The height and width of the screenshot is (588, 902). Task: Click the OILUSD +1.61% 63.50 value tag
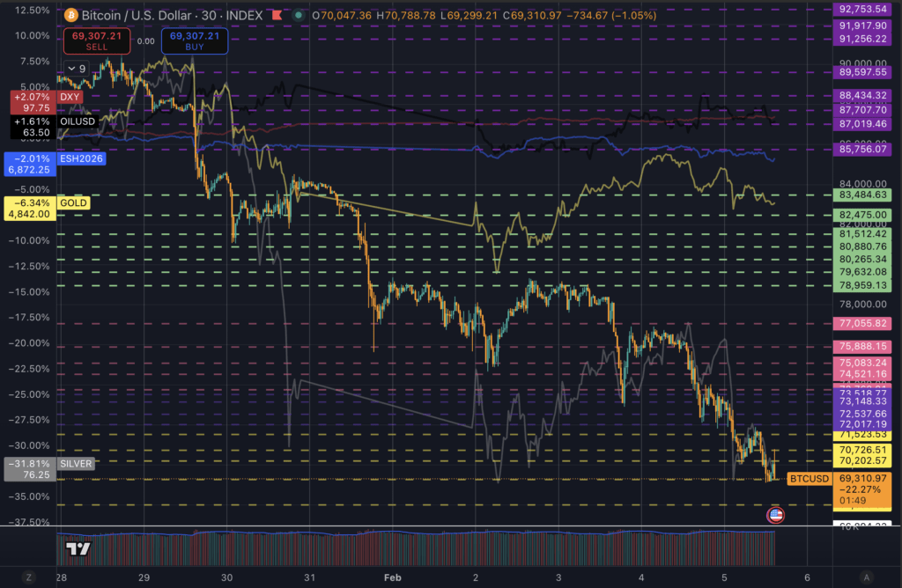[x=33, y=127]
